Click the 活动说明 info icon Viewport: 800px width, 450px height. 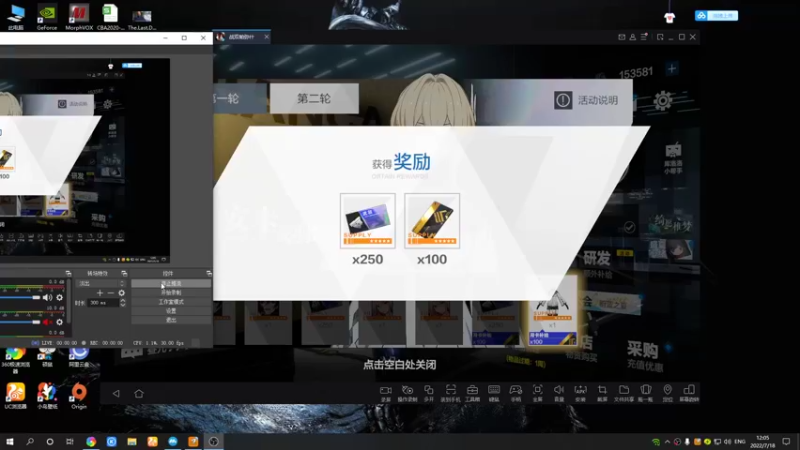[x=563, y=100]
